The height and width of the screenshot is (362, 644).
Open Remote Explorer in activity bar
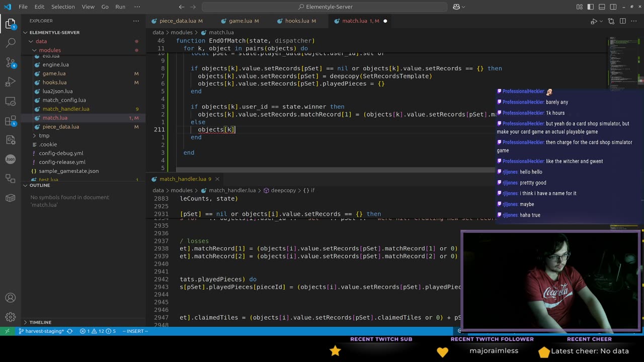tap(11, 102)
